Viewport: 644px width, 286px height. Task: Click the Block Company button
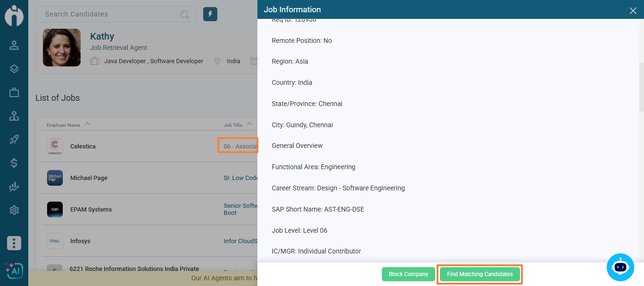[x=408, y=274]
